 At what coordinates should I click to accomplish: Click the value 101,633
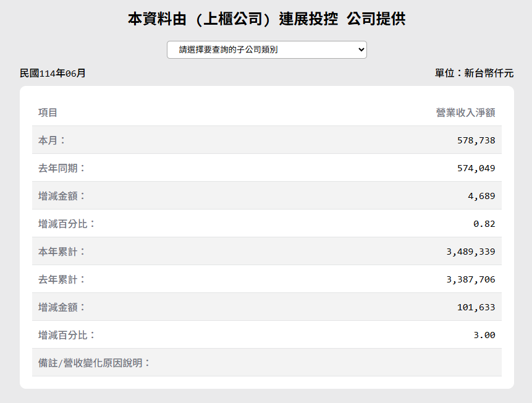[476, 308]
